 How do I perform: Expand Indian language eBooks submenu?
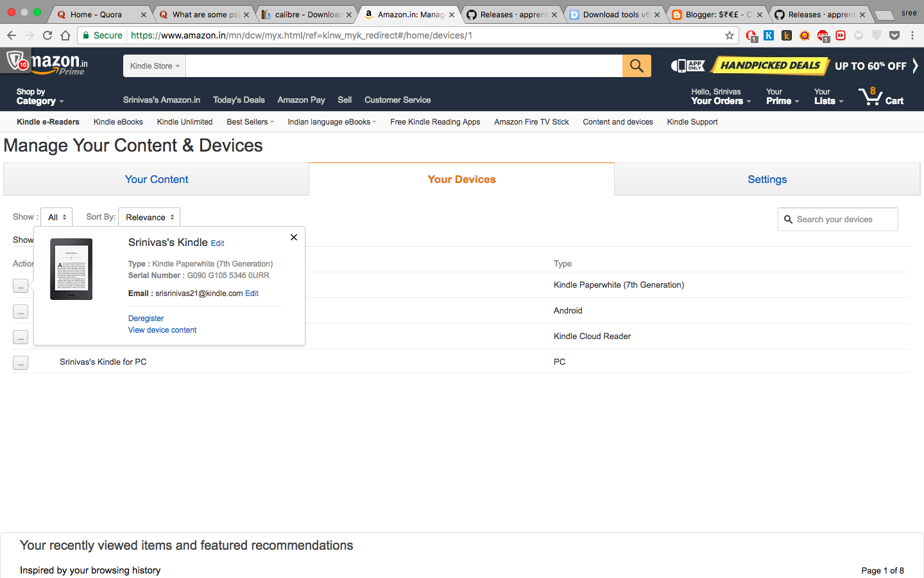coord(332,122)
